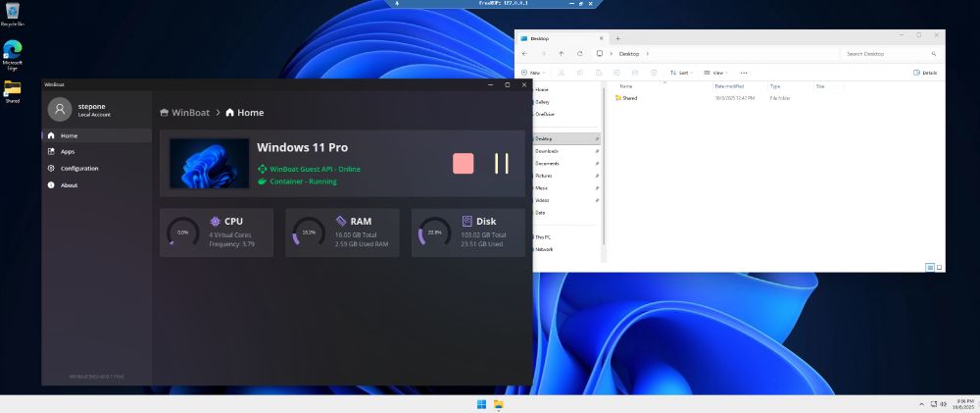Click the Windows 11 Pro wallpaper thumbnail
Screen dimensions: 980x413
(210, 163)
